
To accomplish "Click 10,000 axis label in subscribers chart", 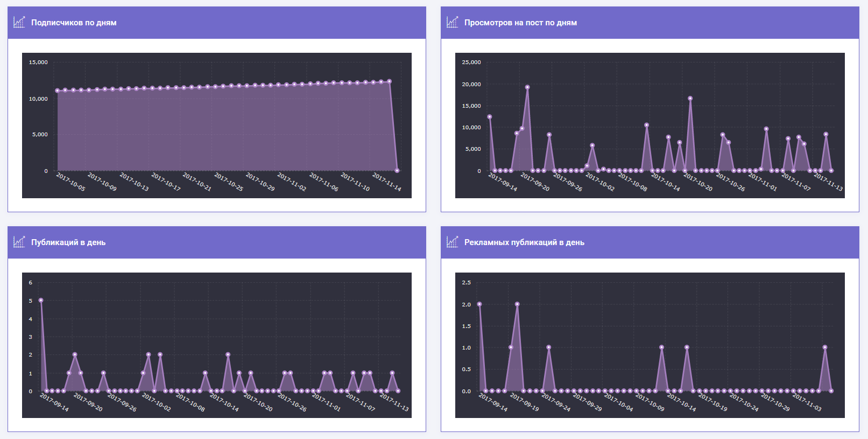I will click(x=38, y=99).
